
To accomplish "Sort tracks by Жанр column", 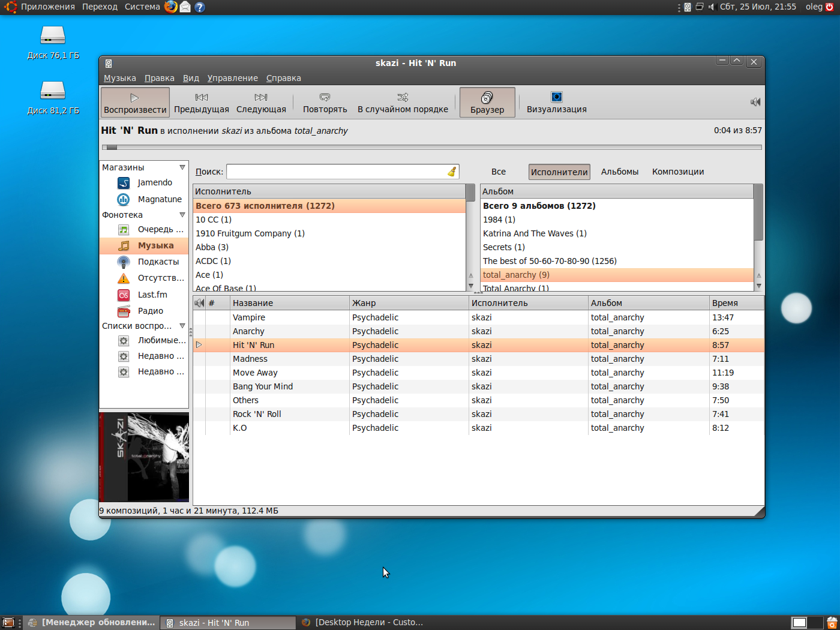I will (x=409, y=303).
